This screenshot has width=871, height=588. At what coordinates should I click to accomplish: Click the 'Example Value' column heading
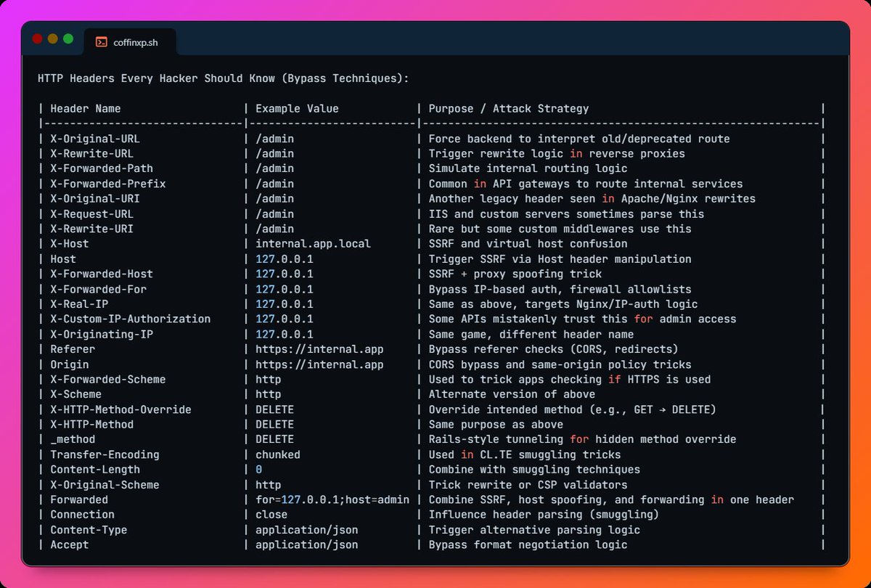tap(297, 109)
